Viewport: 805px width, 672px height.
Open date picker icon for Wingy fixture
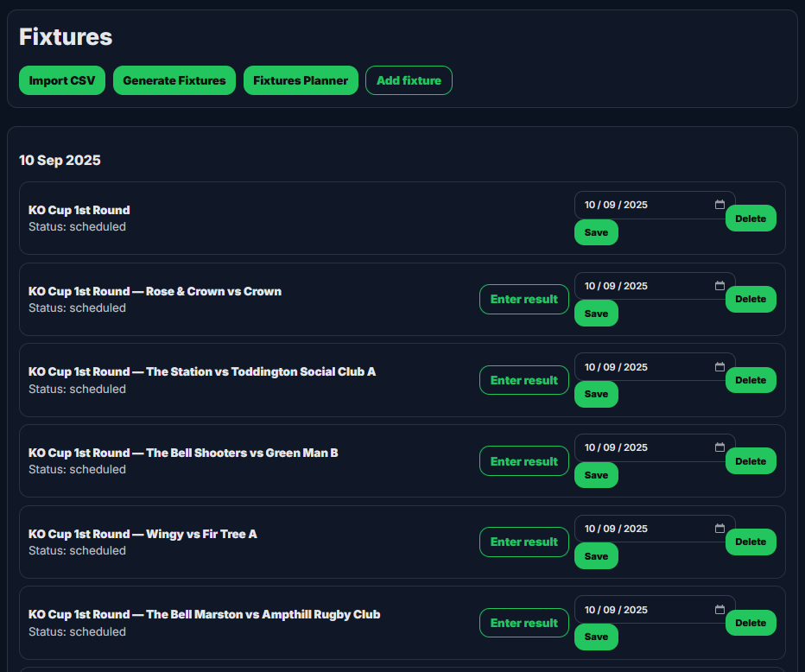(719, 529)
